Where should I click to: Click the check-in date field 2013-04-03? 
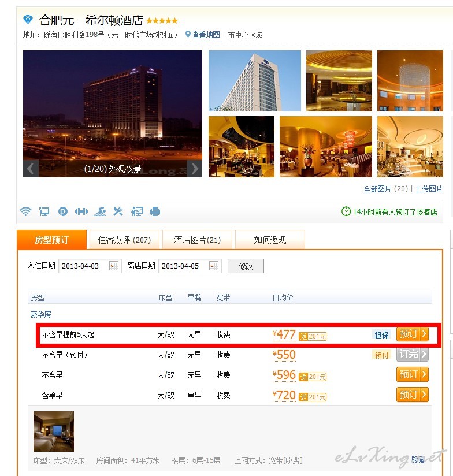pyautogui.click(x=90, y=266)
